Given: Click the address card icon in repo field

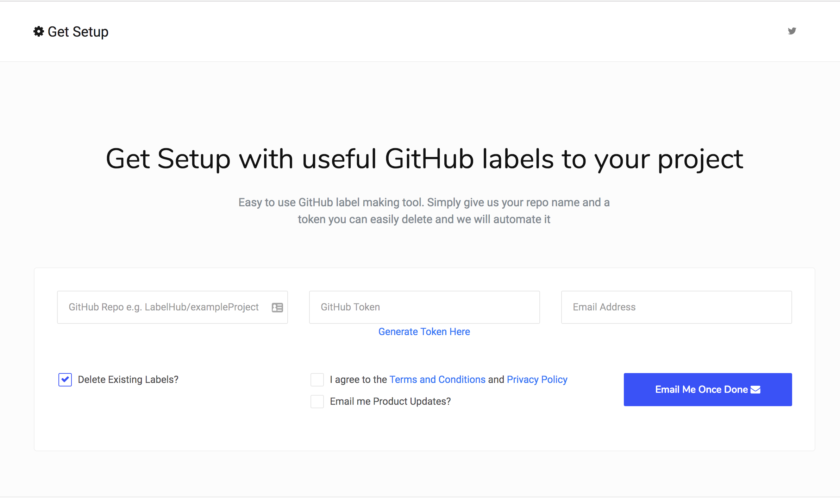Looking at the screenshot, I should point(277,307).
